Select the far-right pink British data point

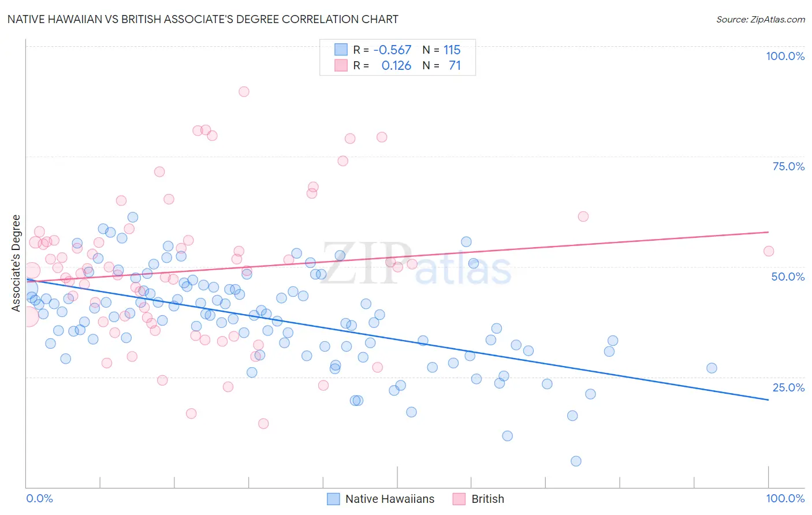tap(769, 251)
